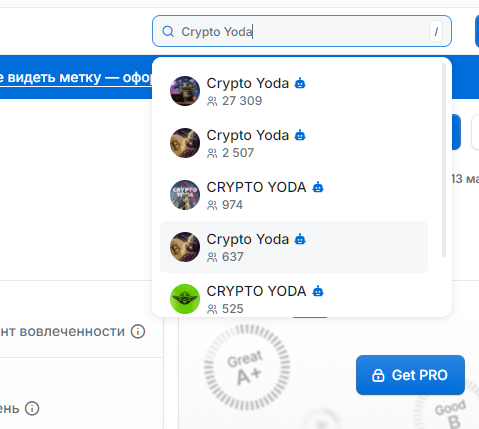Click the CRYPTO YODA 974 channel avatar
This screenshot has width=479, height=429.
coord(185,195)
